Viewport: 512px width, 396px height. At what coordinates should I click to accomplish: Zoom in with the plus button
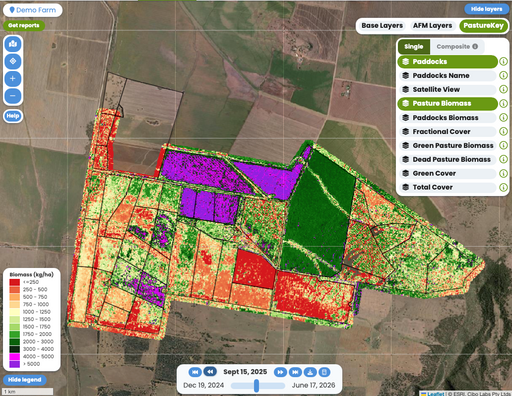[x=13, y=78]
